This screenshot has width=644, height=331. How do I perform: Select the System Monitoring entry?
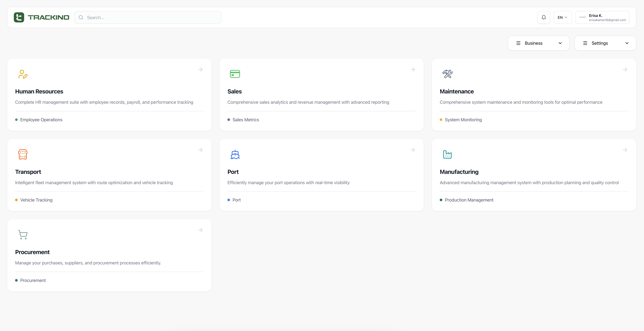tap(461, 120)
